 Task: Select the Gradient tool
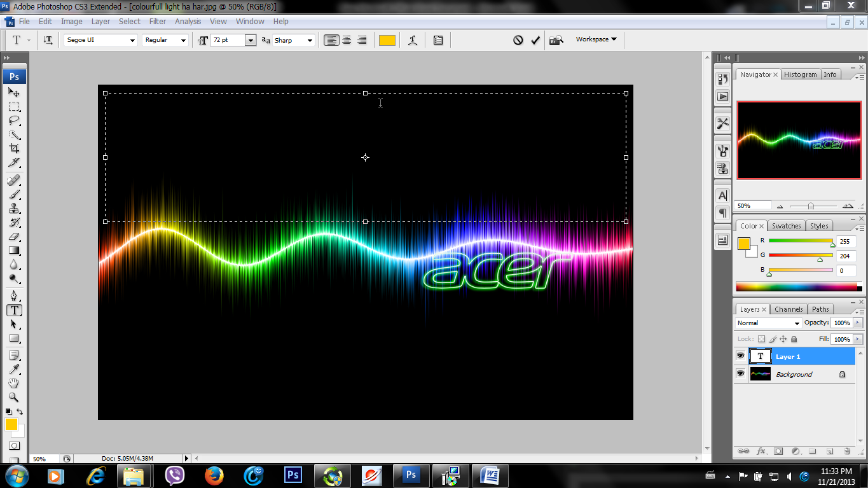[x=14, y=251]
